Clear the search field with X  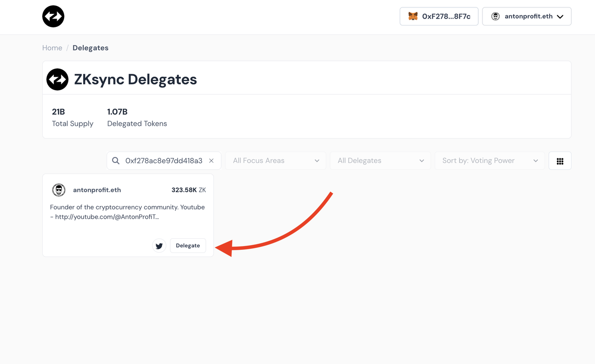tap(212, 161)
